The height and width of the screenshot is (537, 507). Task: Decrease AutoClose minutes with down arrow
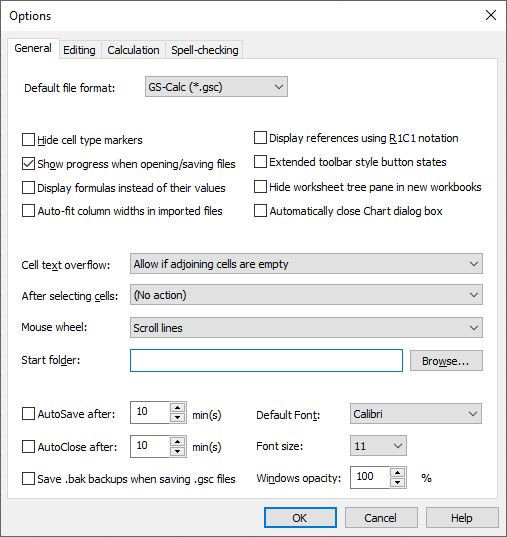point(177,451)
